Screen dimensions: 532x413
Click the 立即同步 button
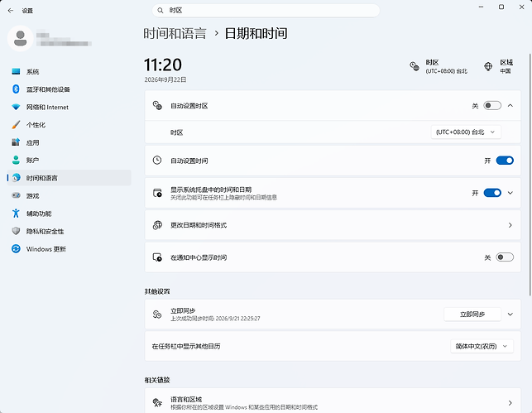coord(472,315)
